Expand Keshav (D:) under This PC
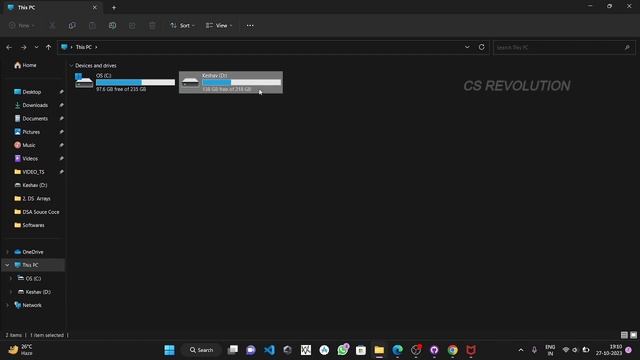640x360 pixels. [x=11, y=292]
